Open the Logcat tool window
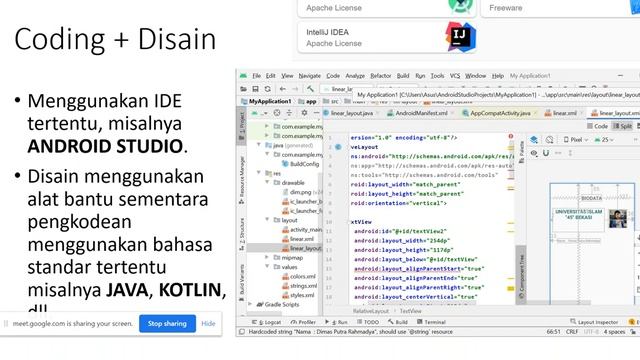This screenshot has width=640, height=360. coord(267,322)
